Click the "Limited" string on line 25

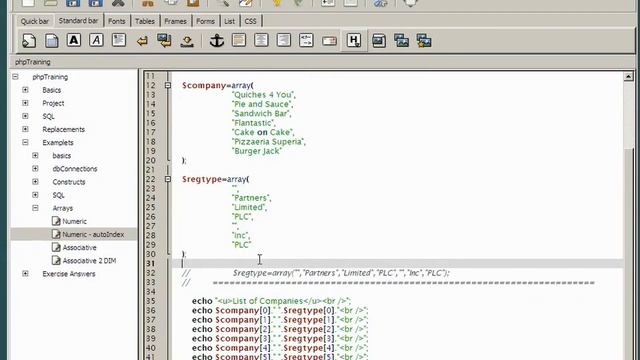point(249,207)
